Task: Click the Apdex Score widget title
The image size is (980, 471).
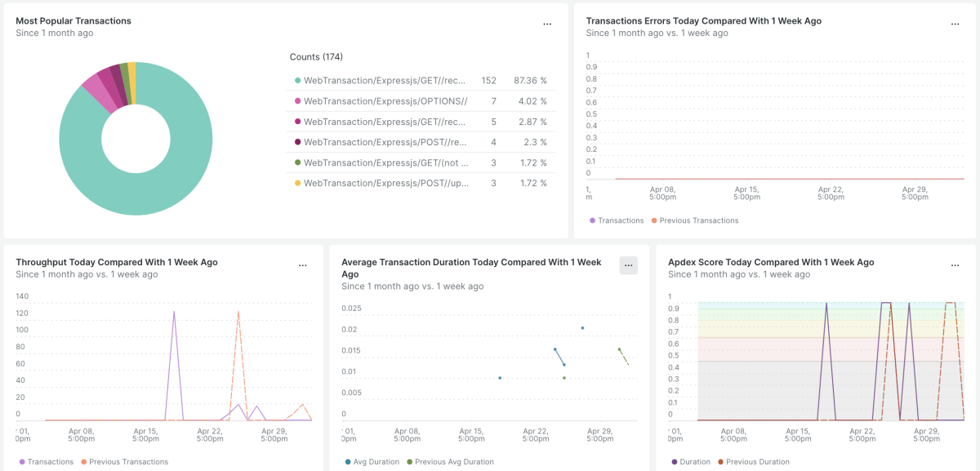Action: pos(771,262)
